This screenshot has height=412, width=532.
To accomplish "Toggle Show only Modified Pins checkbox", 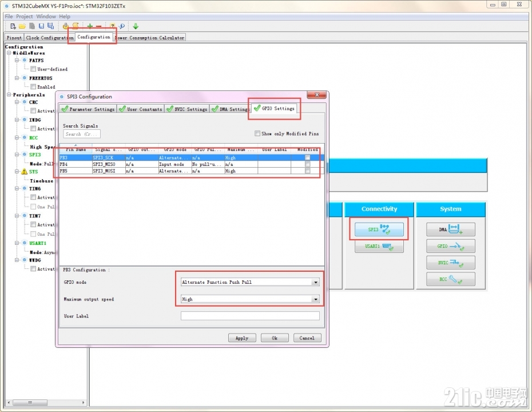I will [257, 133].
